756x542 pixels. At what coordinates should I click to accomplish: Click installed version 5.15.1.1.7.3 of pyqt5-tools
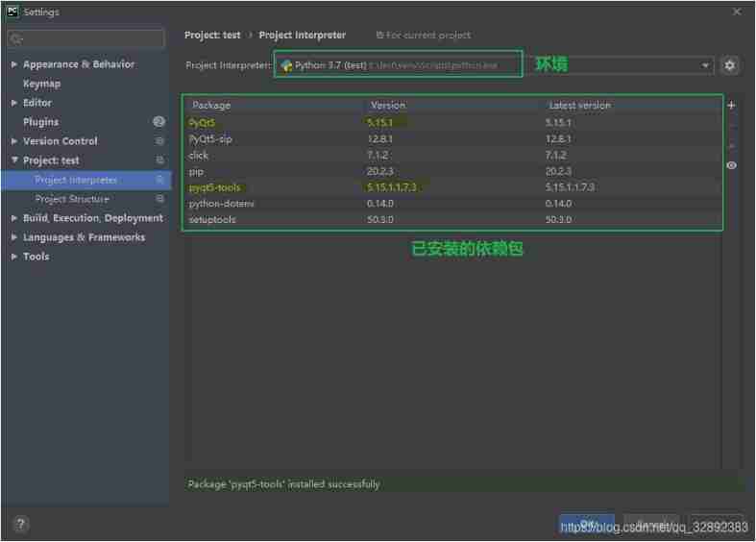tap(392, 187)
